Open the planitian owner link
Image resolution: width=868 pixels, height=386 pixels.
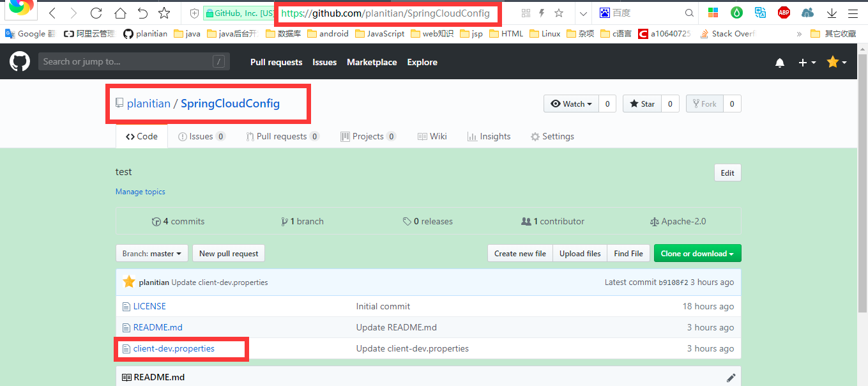pyautogui.click(x=149, y=104)
